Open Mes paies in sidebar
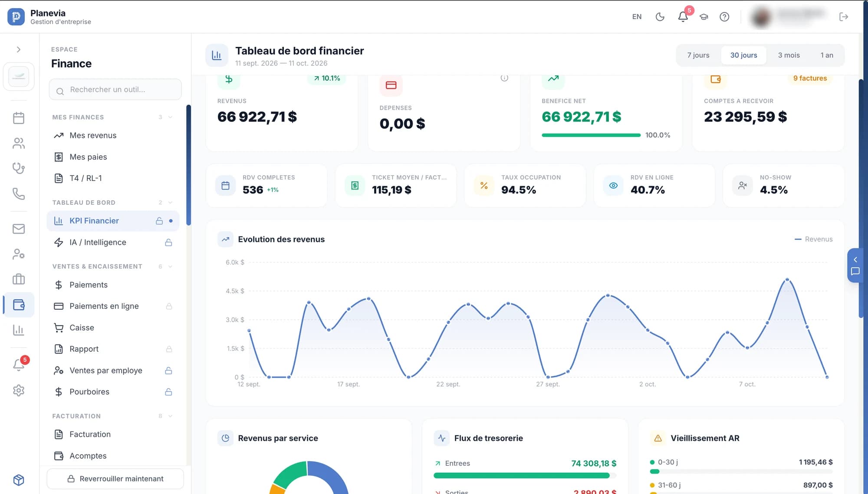868x494 pixels. [x=113, y=157]
